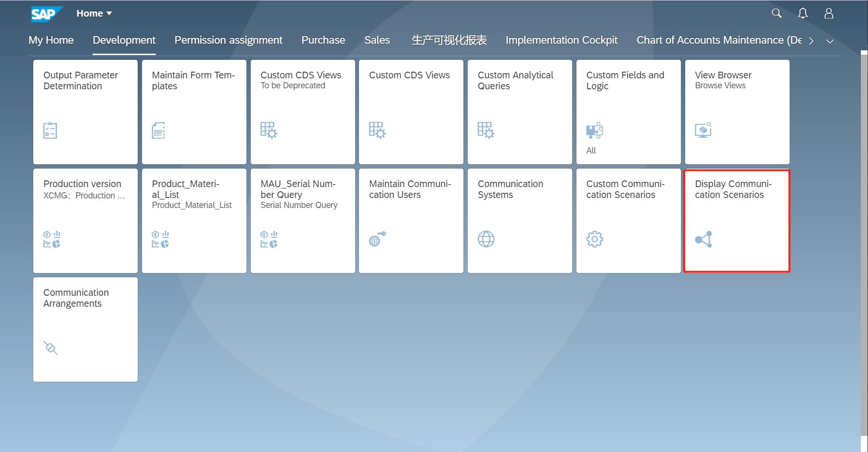
Task: Open the Sales tab
Action: 377,40
